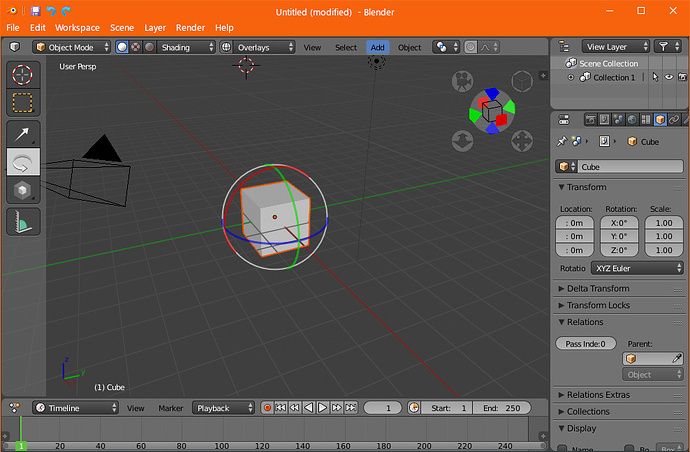Click the navigation orientation gizmo
Viewport: 690px width, 452px height.
point(492,111)
